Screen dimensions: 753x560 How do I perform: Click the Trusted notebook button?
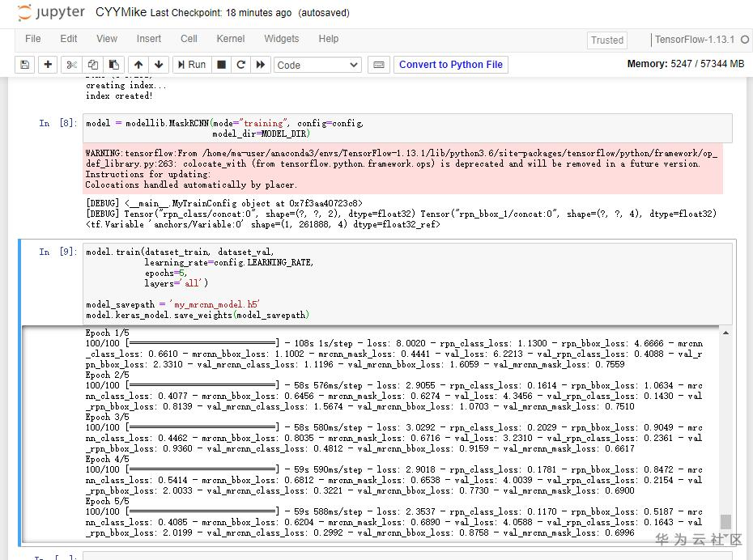click(607, 40)
